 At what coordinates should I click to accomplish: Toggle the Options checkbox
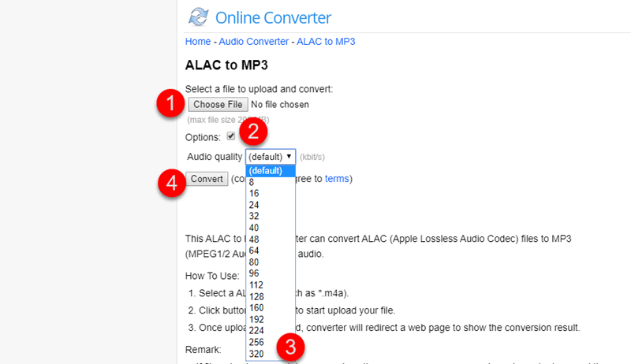(x=231, y=136)
